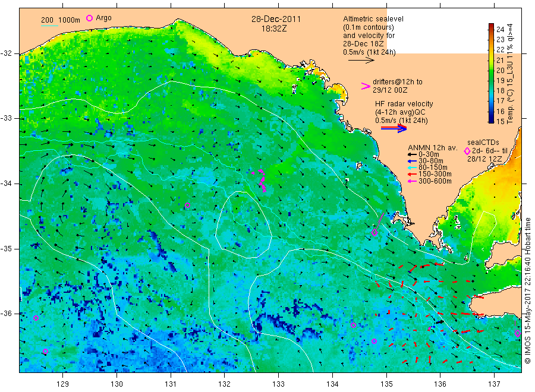Viewport: 535px width, 392px height.
Task: Click the '150-300m' depth range label
Action: point(435,174)
